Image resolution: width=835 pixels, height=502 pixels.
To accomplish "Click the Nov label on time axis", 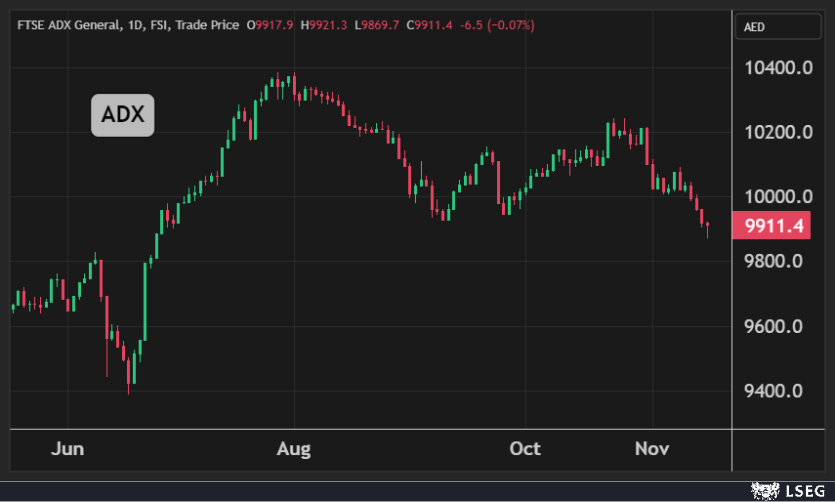I will [x=651, y=449].
